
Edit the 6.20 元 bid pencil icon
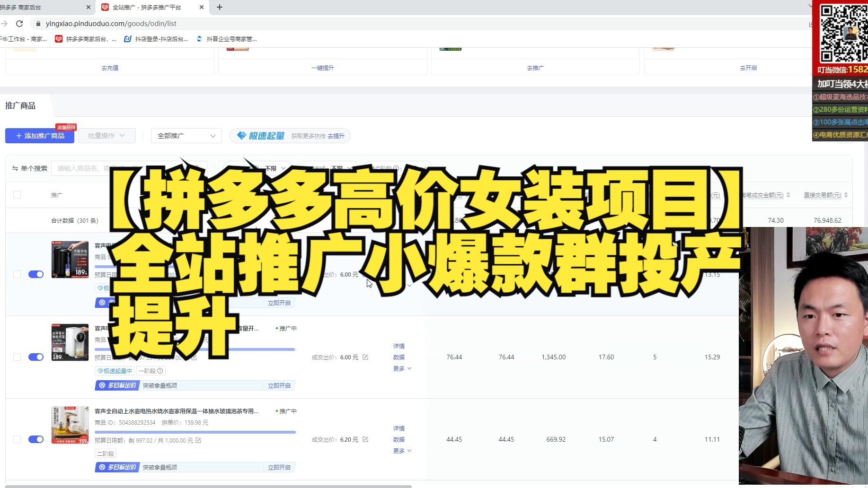pyautogui.click(x=365, y=439)
